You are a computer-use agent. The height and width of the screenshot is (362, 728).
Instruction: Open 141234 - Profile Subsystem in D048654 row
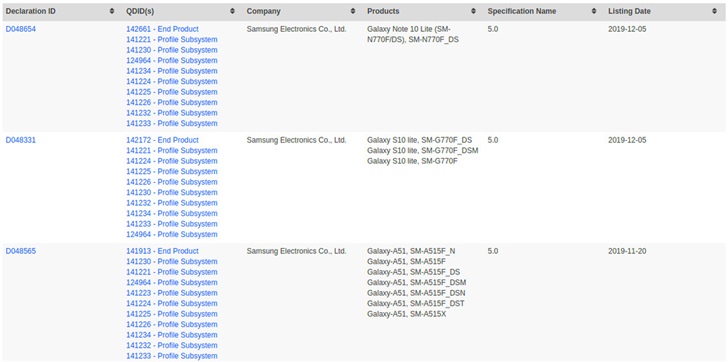[x=172, y=71]
